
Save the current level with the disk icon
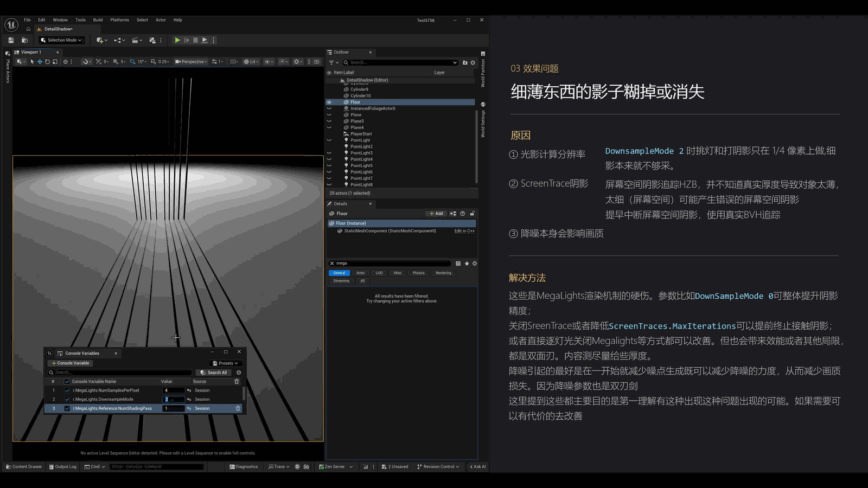click(x=11, y=40)
